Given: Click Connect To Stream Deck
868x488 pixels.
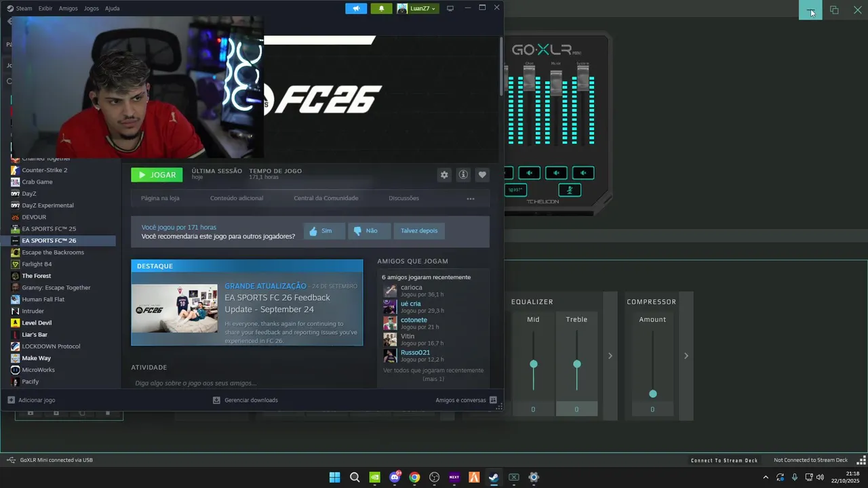Looking at the screenshot, I should (724, 460).
